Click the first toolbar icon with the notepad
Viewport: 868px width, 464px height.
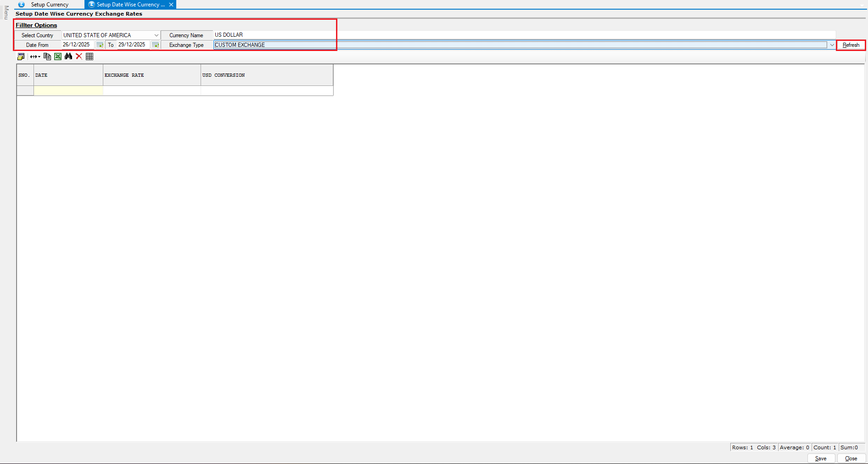tap(21, 57)
